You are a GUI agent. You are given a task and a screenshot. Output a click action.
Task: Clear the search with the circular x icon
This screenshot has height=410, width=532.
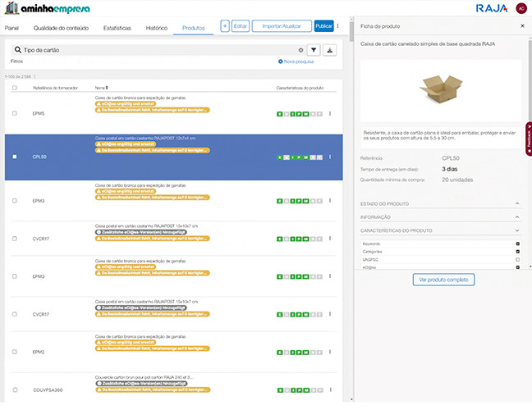pos(300,50)
